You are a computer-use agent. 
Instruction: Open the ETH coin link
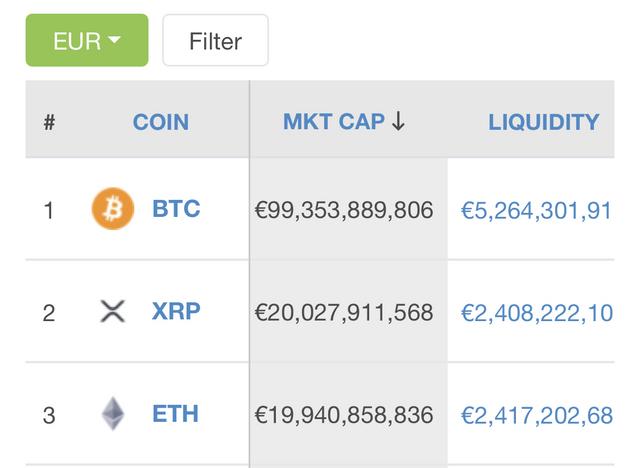tap(176, 414)
